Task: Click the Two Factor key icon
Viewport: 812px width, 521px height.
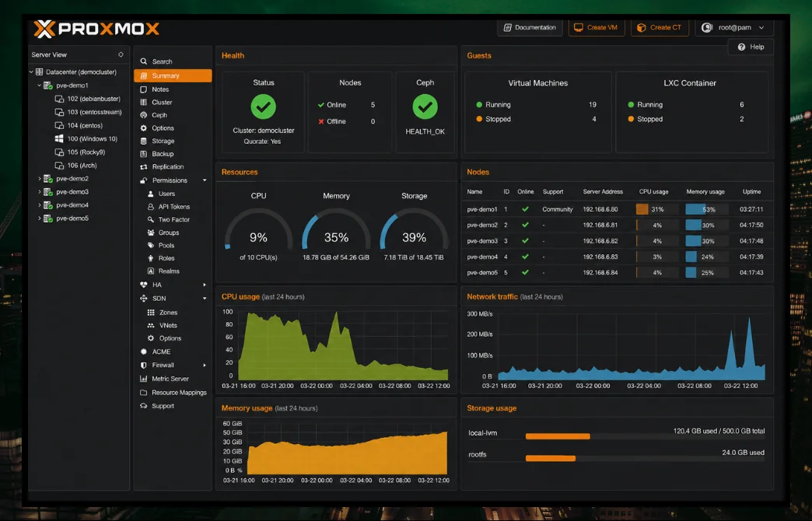Action: (x=151, y=219)
